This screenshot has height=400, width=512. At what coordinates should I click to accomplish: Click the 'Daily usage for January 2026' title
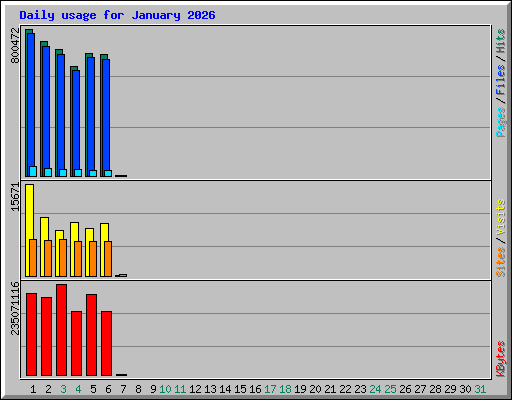[x=117, y=15]
